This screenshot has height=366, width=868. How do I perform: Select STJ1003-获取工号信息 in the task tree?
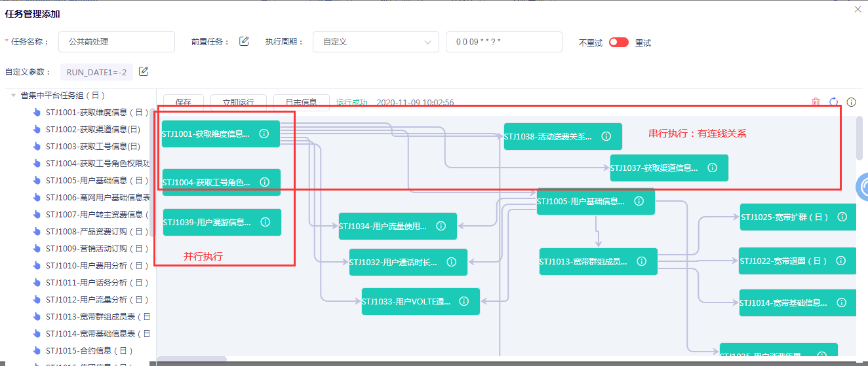point(92,146)
